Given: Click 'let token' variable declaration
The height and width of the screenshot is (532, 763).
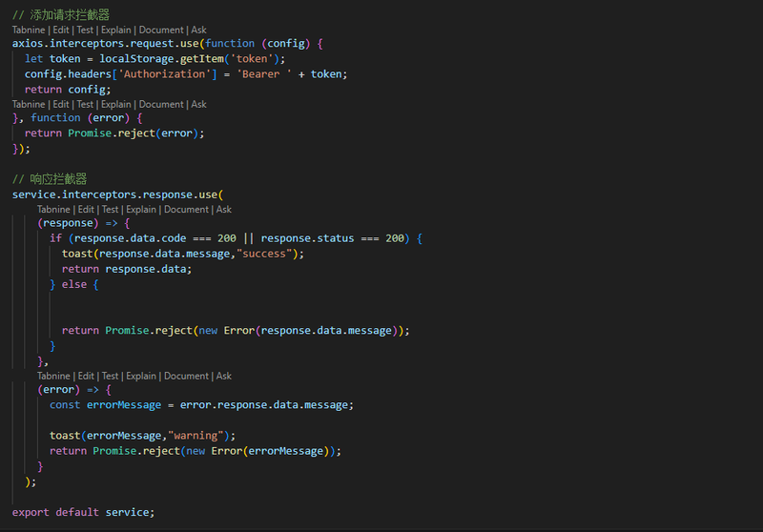Looking at the screenshot, I should (52, 59).
